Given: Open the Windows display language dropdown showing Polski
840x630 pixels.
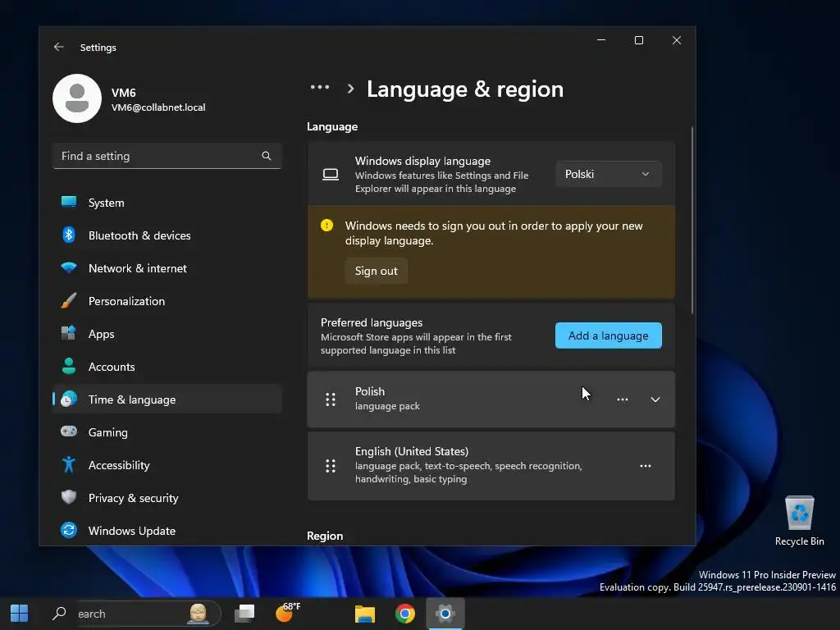Looking at the screenshot, I should pos(609,174).
